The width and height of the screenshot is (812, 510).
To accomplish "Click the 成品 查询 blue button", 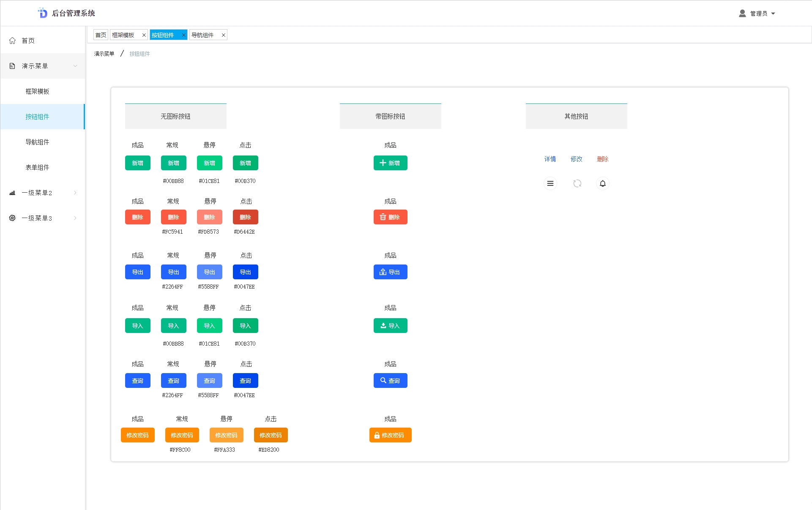I will [138, 381].
